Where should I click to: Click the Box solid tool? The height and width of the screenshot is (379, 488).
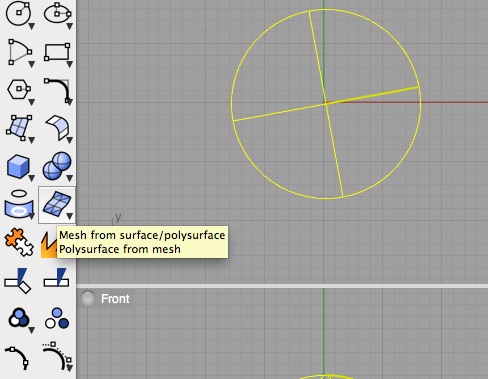[18, 166]
